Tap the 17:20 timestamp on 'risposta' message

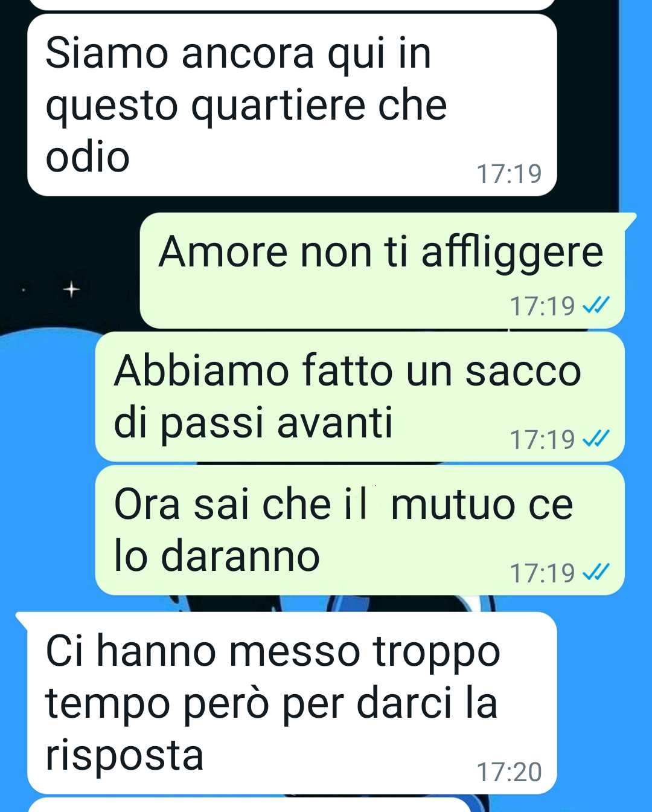coord(509,772)
